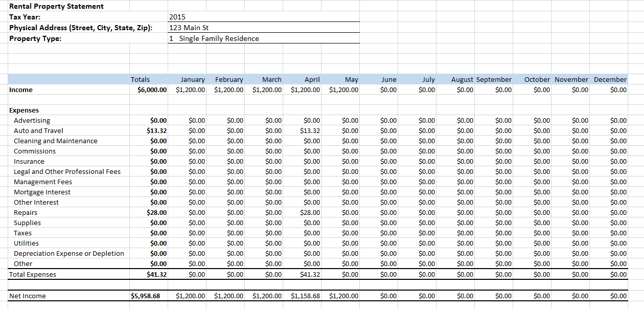The height and width of the screenshot is (309, 644).
Task: Select the January column header
Action: [x=193, y=79]
